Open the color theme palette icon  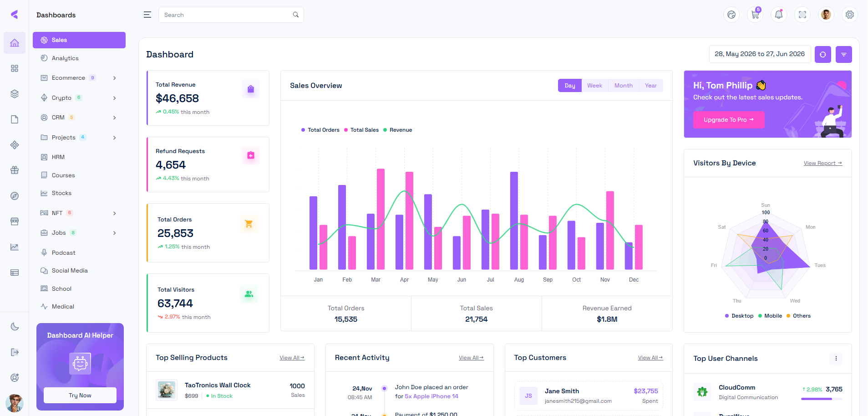[731, 15]
